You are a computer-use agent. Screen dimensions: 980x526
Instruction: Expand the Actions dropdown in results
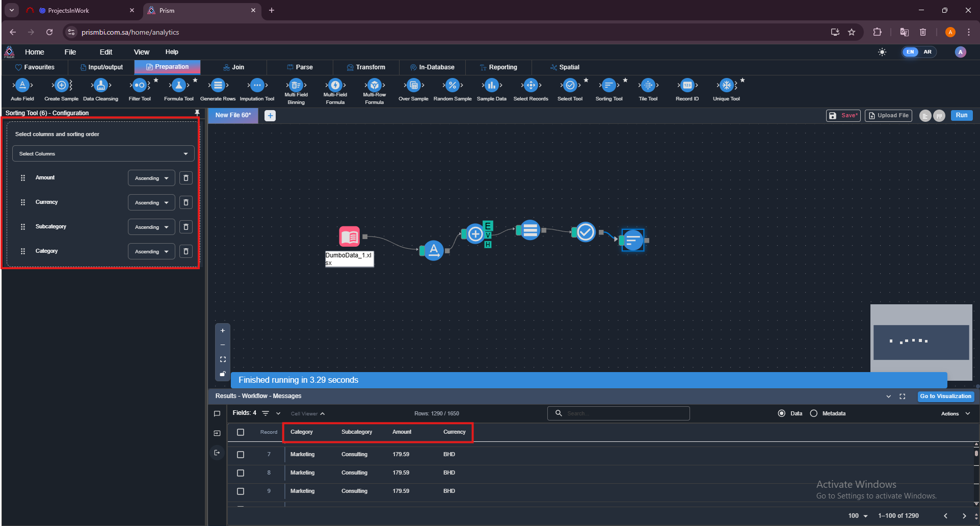pos(956,413)
